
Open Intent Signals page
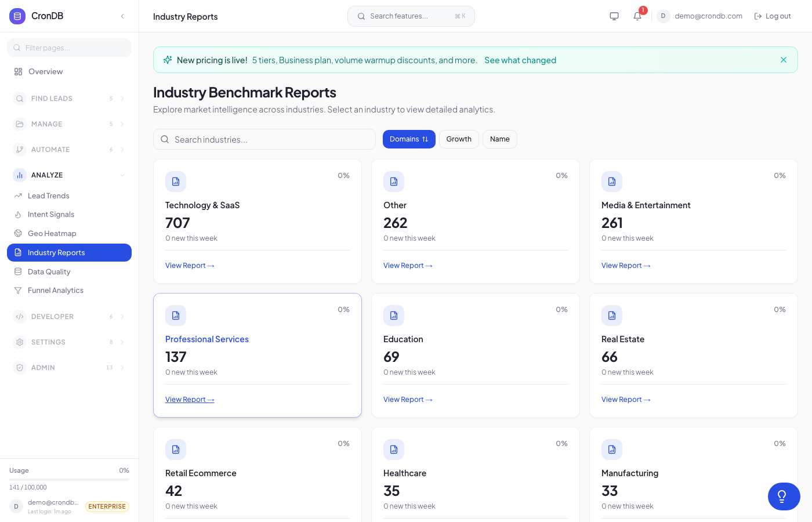(69, 215)
